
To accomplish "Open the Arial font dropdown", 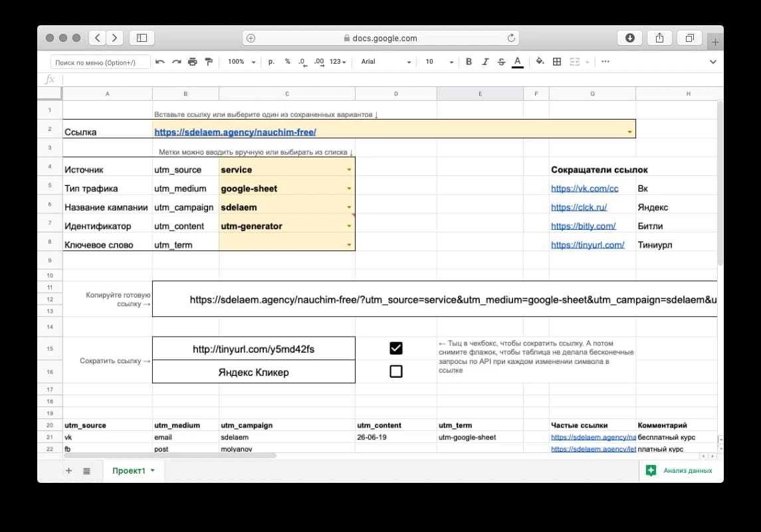I will tap(385, 62).
